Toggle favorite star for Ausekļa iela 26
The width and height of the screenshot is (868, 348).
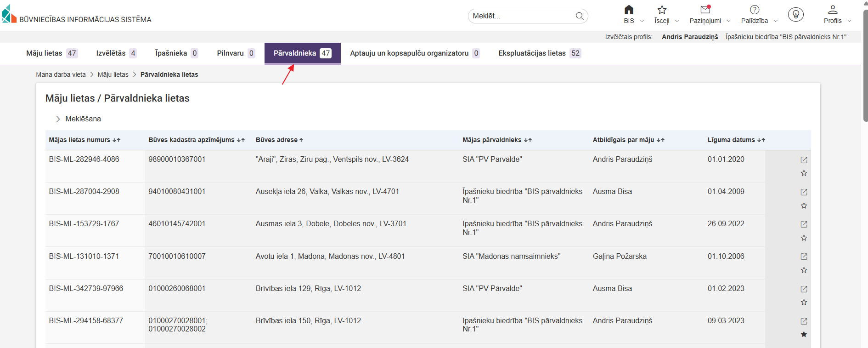804,205
